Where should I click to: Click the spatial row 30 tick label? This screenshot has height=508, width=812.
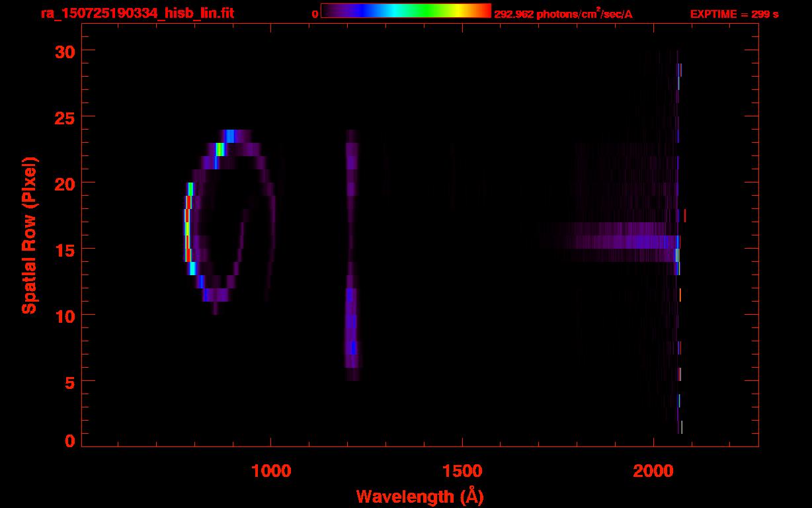pos(64,51)
